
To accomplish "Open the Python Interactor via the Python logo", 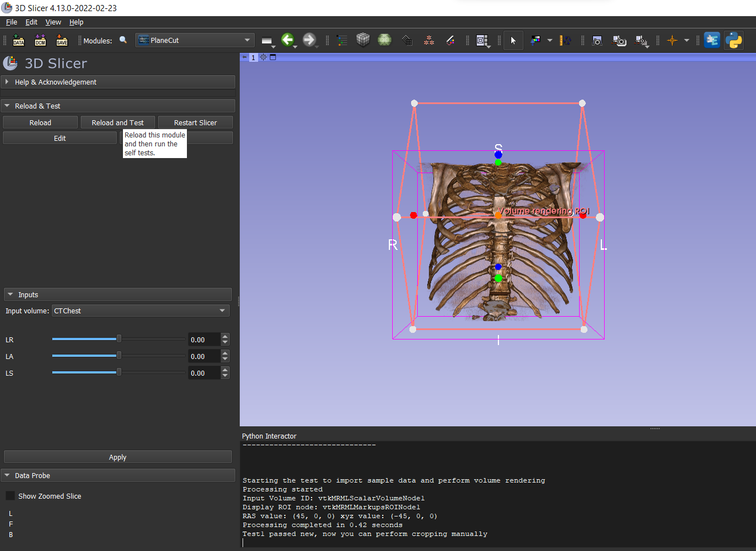I will coord(734,40).
